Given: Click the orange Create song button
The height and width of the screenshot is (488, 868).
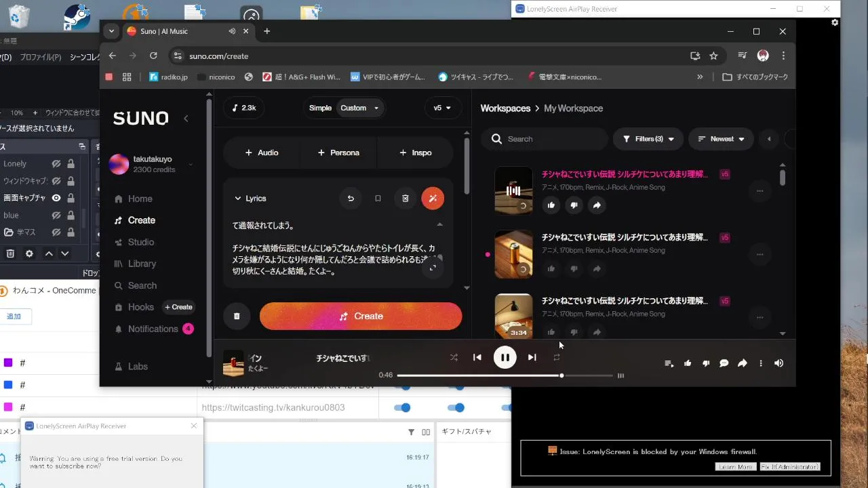Looking at the screenshot, I should 361,317.
